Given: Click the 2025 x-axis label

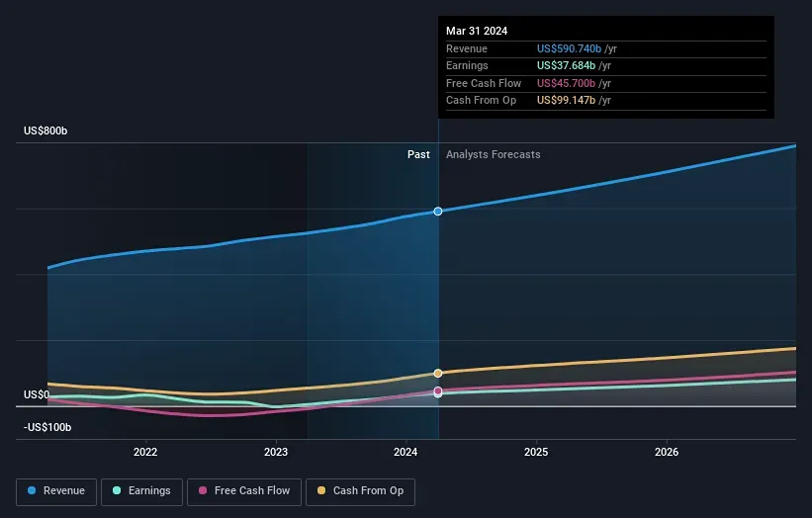Looking at the screenshot, I should [x=536, y=453].
